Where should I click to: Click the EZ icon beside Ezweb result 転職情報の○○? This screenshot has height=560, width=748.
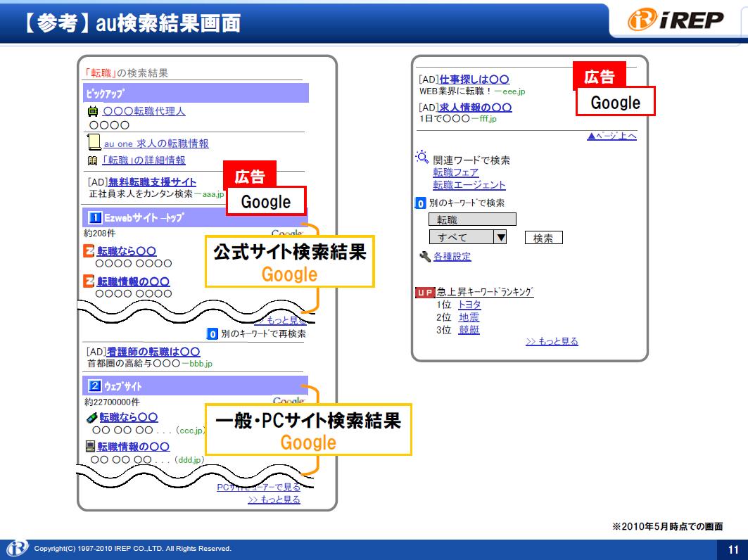[x=89, y=281]
